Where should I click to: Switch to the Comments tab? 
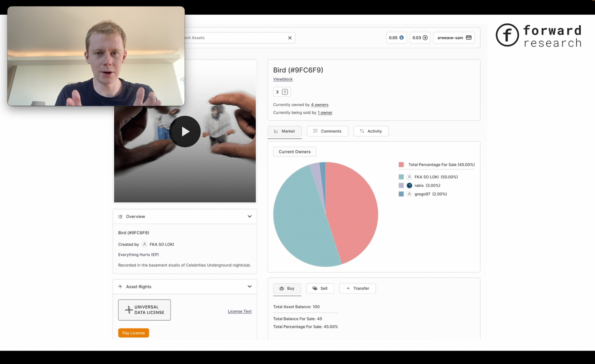tap(327, 131)
